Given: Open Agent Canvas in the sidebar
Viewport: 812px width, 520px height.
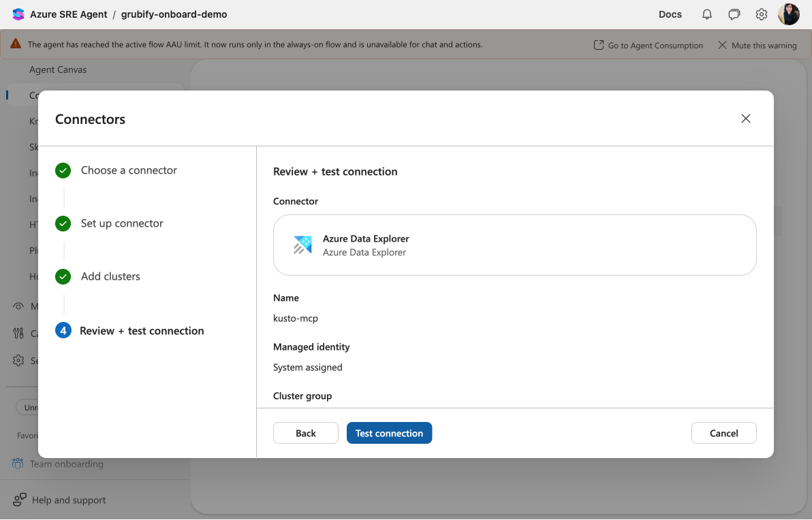Looking at the screenshot, I should (58, 70).
